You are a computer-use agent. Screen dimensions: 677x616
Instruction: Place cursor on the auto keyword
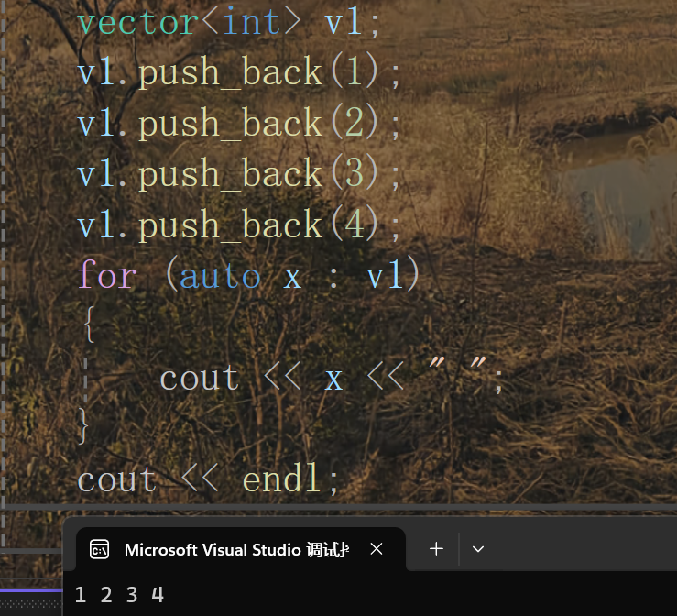click(x=220, y=277)
